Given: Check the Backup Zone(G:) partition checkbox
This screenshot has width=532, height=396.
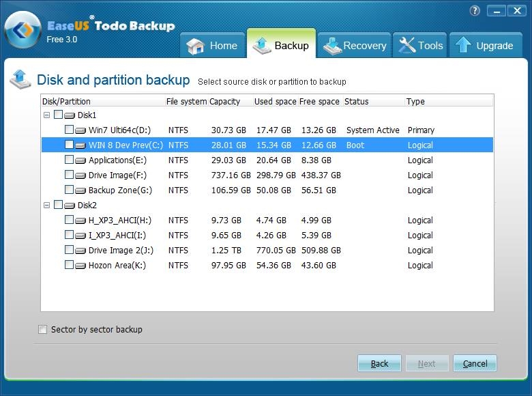Looking at the screenshot, I should (69, 190).
